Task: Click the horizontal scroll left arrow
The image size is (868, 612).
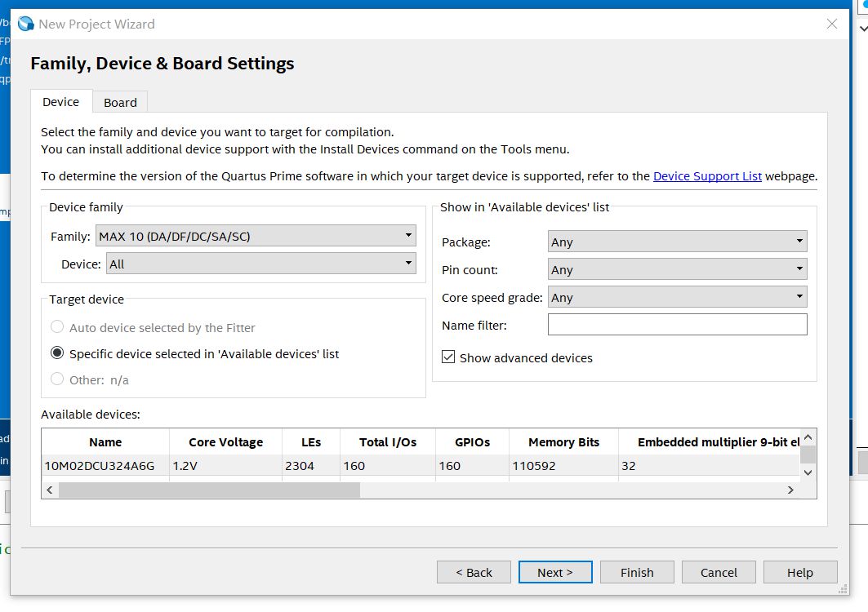Action: point(50,490)
